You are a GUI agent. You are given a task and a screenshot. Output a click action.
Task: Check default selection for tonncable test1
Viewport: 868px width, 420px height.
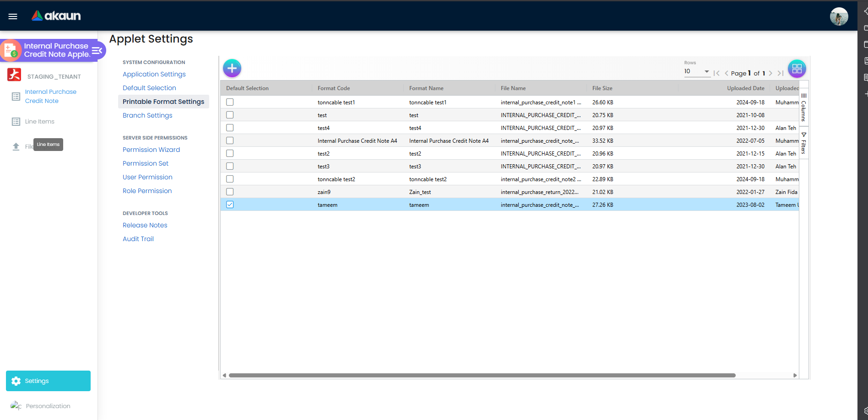(x=230, y=102)
